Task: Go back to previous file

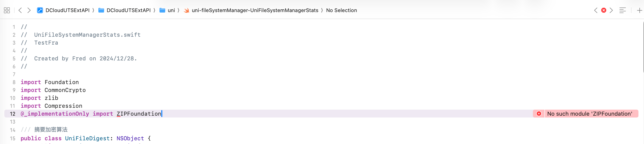Action: click(x=20, y=10)
